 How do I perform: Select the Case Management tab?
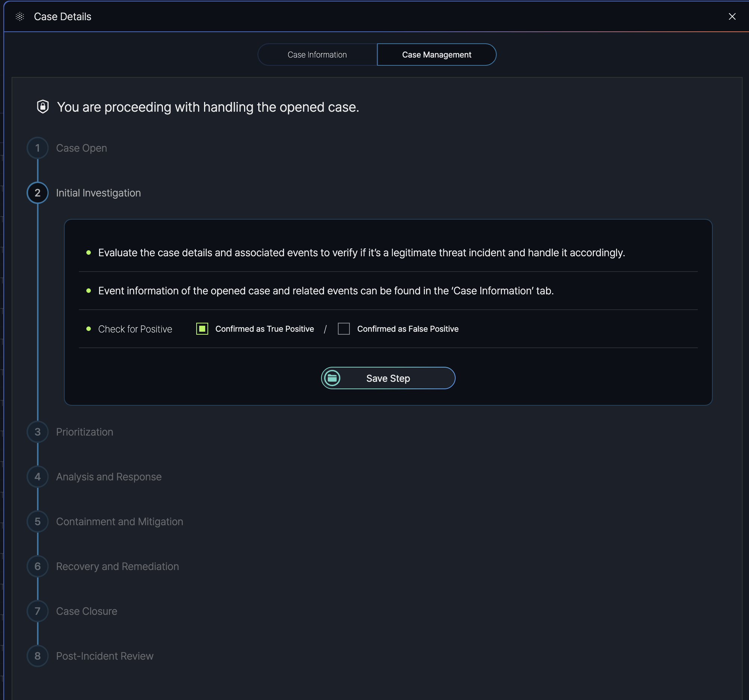[436, 55]
